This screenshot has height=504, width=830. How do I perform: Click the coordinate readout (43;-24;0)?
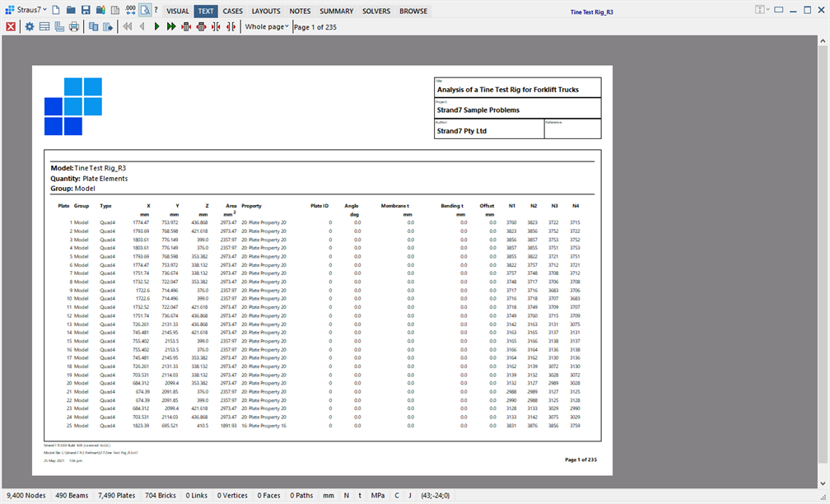(x=435, y=496)
